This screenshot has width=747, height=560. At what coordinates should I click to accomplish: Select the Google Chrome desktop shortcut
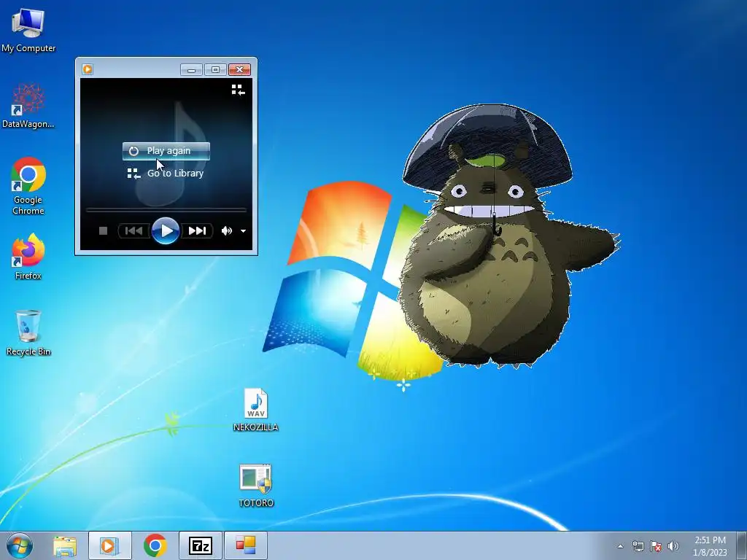[28, 186]
